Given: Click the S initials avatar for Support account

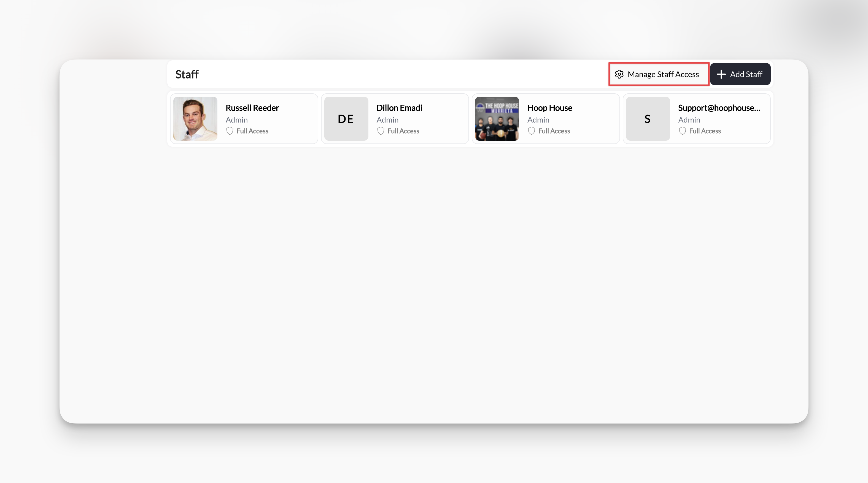Looking at the screenshot, I should coord(647,119).
